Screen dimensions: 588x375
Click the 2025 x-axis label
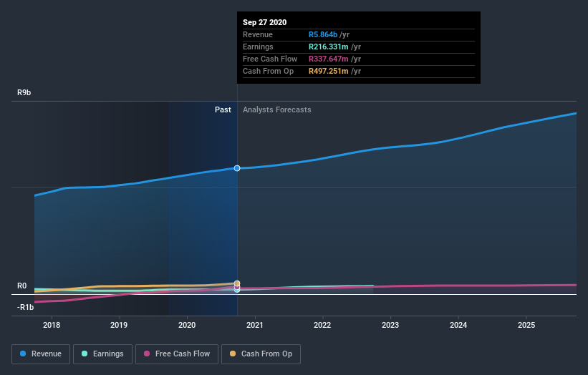pyautogui.click(x=526, y=325)
